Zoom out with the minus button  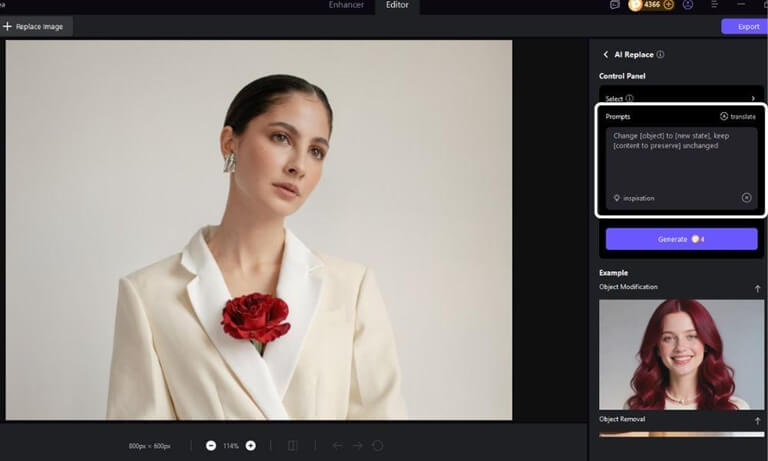click(211, 445)
